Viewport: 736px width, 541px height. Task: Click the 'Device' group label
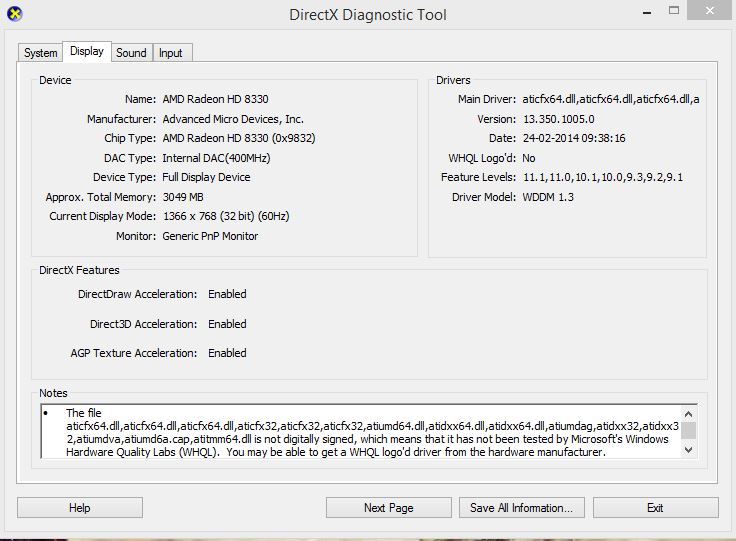pos(55,80)
